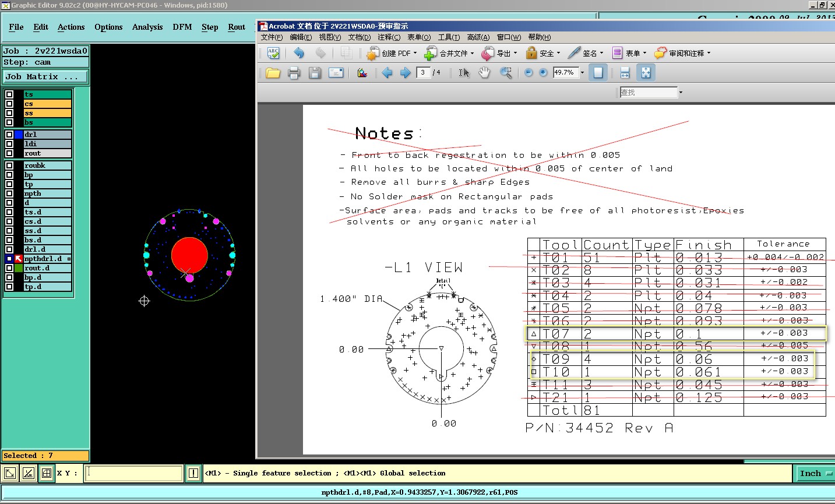Open a file with Acrobat folder icon
This screenshot has width=835, height=504.
tap(273, 73)
